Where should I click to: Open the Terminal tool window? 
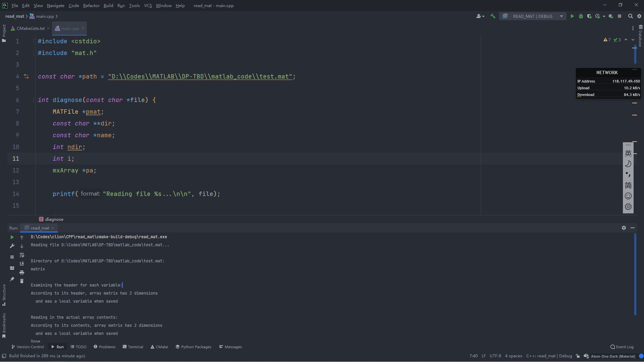point(133,347)
